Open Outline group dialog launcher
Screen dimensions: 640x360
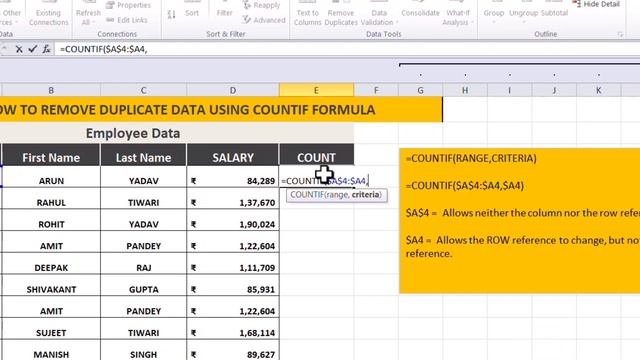tap(620, 35)
